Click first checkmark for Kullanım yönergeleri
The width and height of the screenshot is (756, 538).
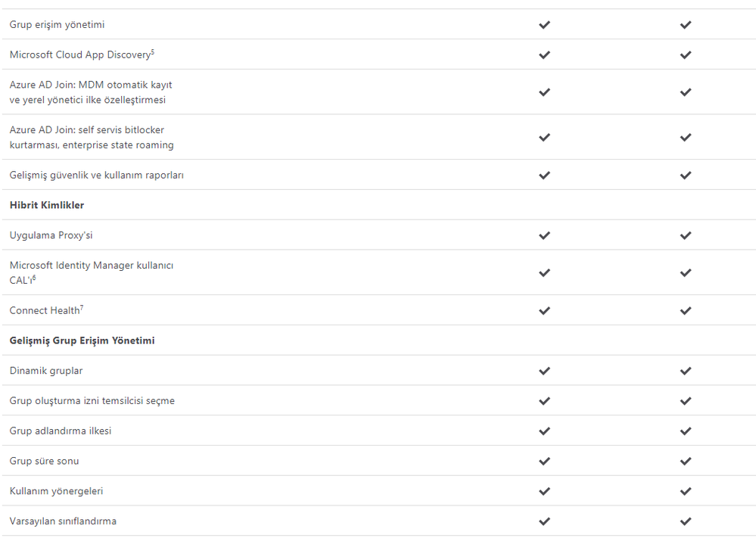click(544, 491)
